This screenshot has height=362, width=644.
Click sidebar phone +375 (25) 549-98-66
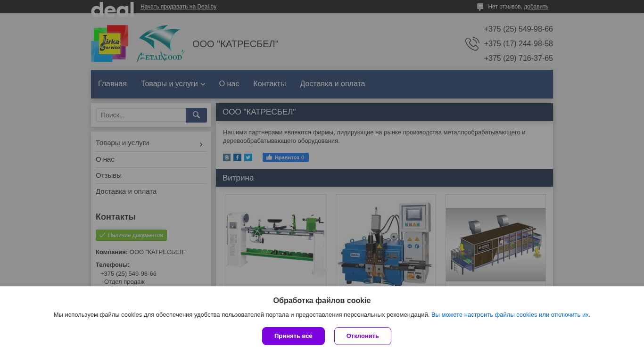(x=128, y=274)
